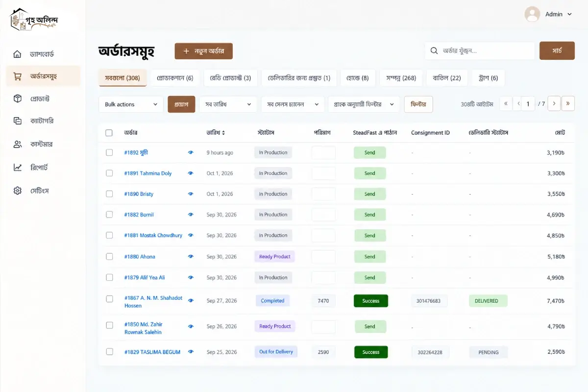The width and height of the screenshot is (588, 392).
Task: Open the ডেলিভারির জন্য প্রস্তুত (1) tab
Action: pyautogui.click(x=298, y=78)
